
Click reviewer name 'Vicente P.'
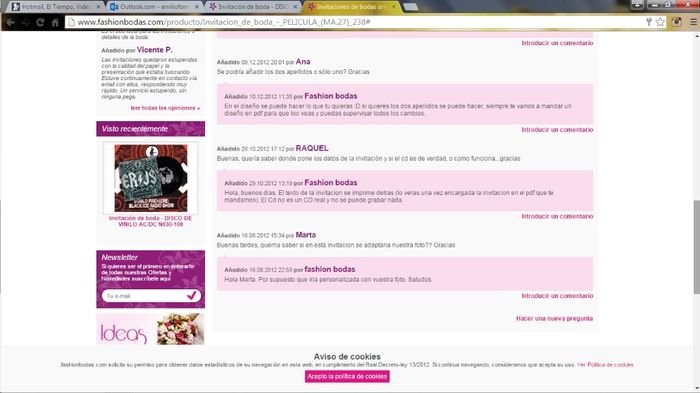pos(154,50)
